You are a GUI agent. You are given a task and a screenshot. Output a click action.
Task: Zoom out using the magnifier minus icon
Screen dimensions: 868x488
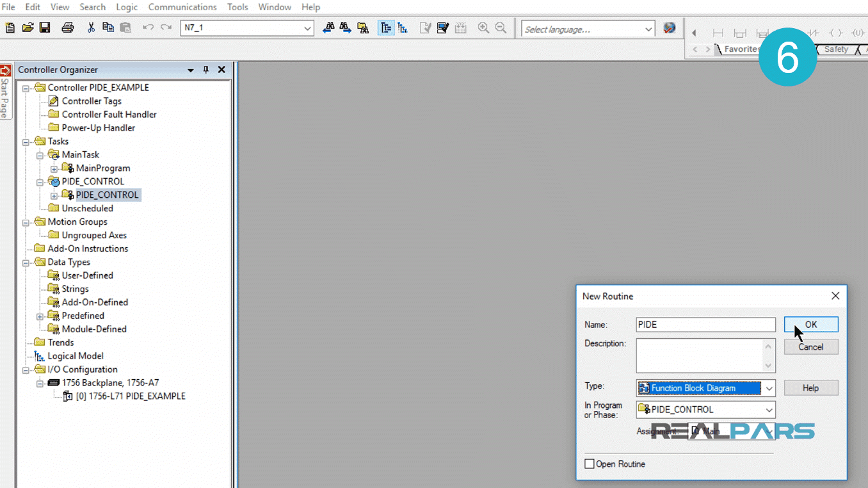tap(501, 28)
